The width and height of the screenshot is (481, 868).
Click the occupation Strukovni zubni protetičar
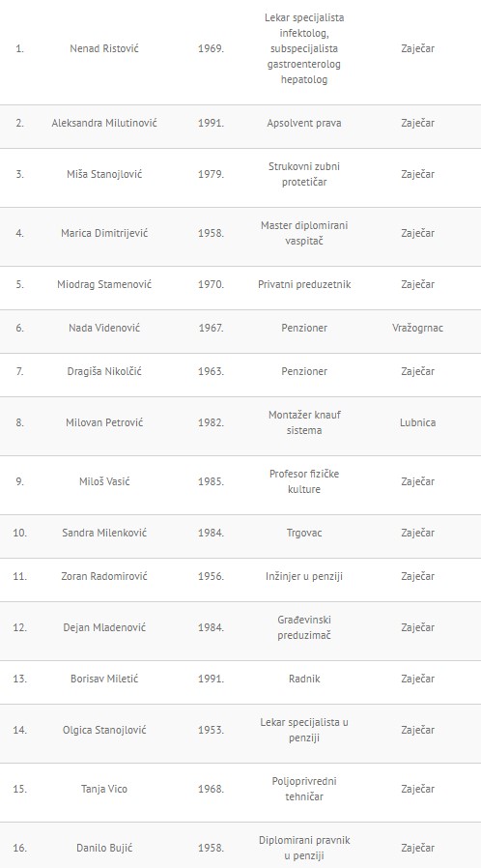click(304, 174)
